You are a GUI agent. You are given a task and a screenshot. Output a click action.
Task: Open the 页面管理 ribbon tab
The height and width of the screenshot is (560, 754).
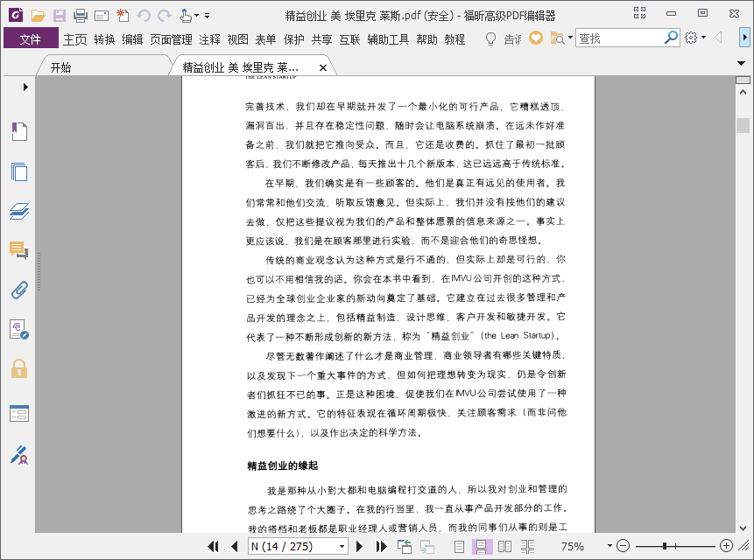pos(171,39)
